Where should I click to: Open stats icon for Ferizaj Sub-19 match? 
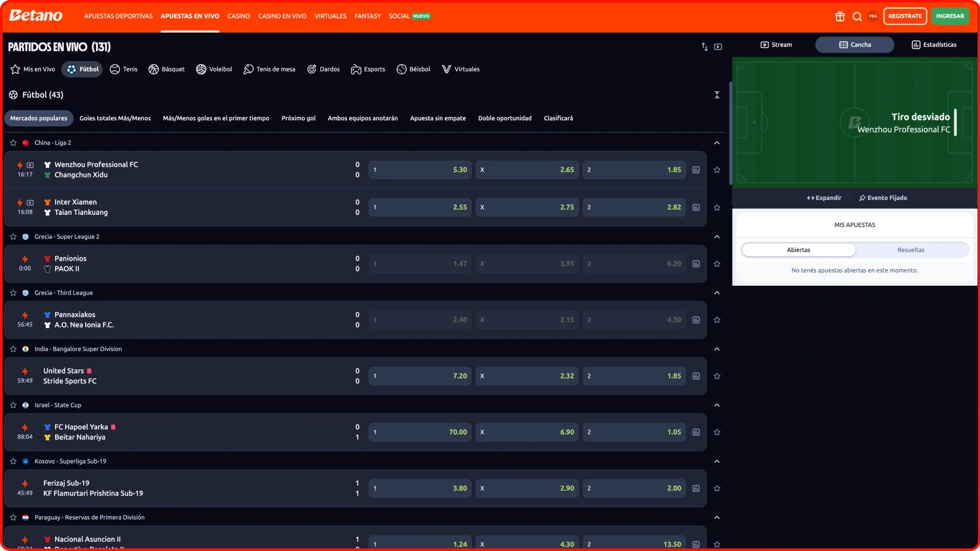pos(696,488)
